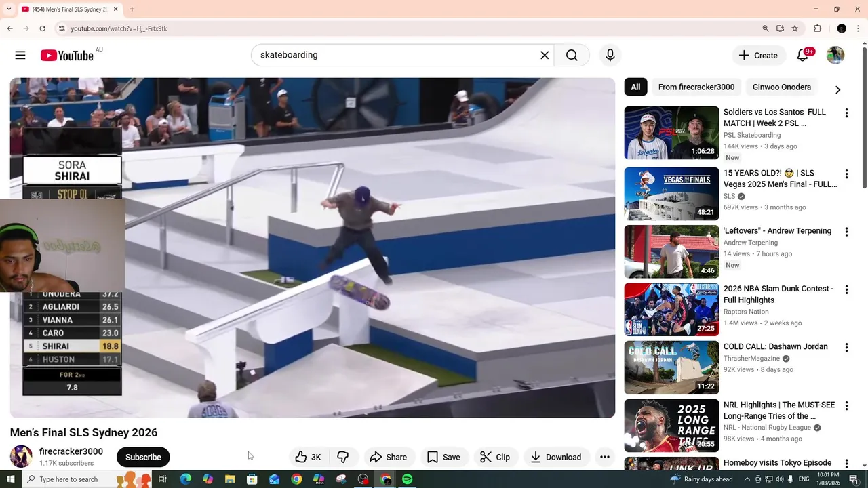Open NRL Highlights Long-Range Tries title
This screenshot has height=488, width=868.
tap(779, 410)
